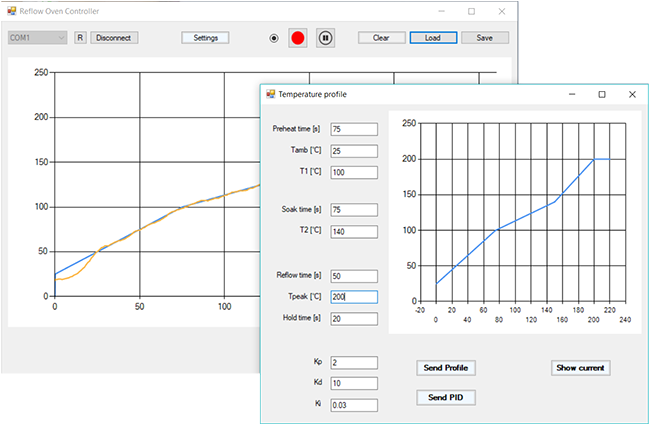Focus the Tpeak temperature field
Screen dimensions: 650x426
coord(354,297)
